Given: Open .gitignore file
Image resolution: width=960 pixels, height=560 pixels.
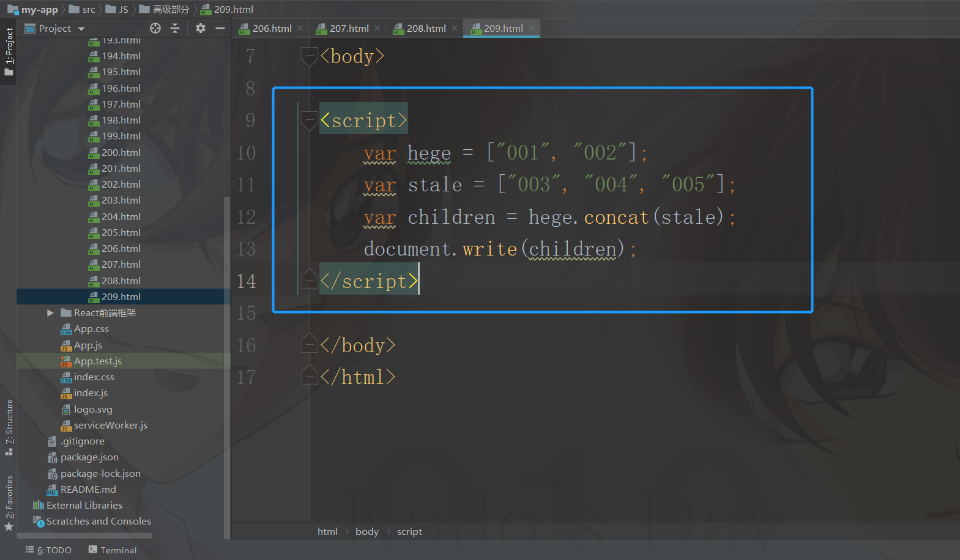Looking at the screenshot, I should (76, 441).
